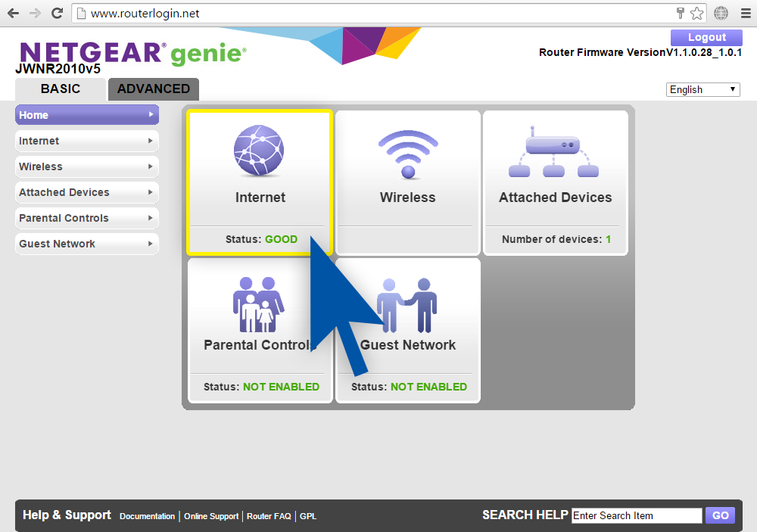Select Wireless in the sidebar menu
The image size is (757, 532).
click(x=87, y=166)
